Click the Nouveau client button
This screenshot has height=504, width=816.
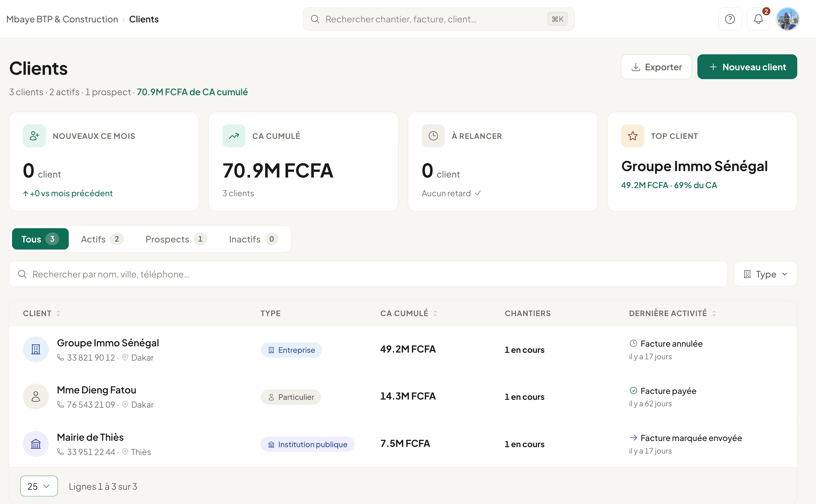(747, 67)
